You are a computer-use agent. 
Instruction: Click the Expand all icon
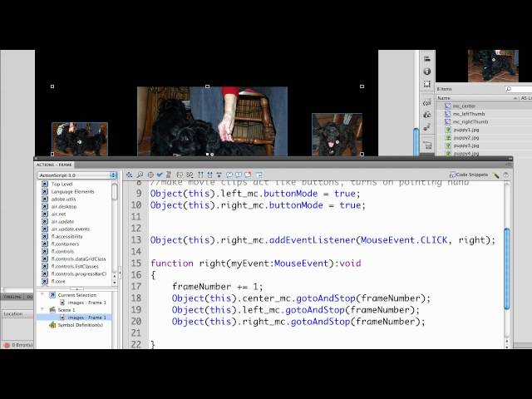(219, 175)
